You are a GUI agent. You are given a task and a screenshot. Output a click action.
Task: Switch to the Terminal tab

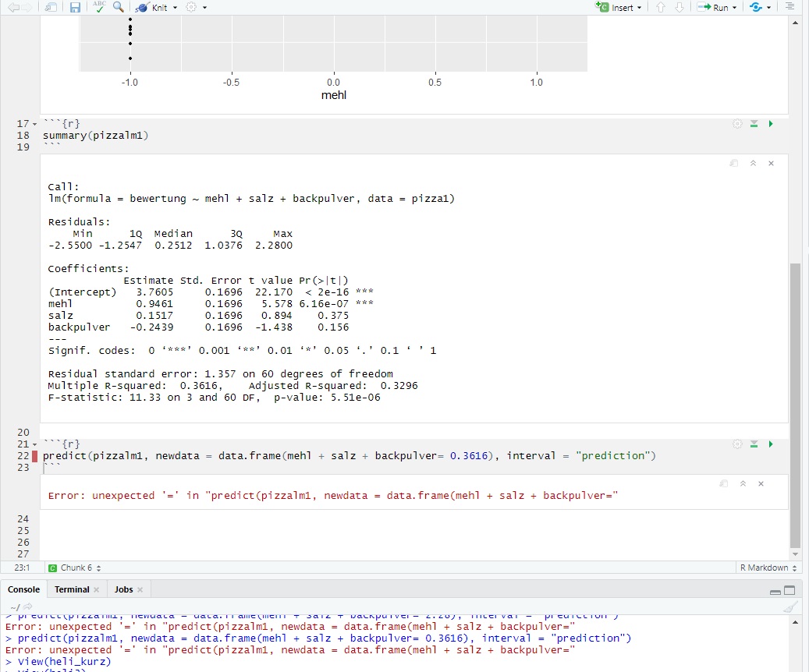(x=71, y=589)
